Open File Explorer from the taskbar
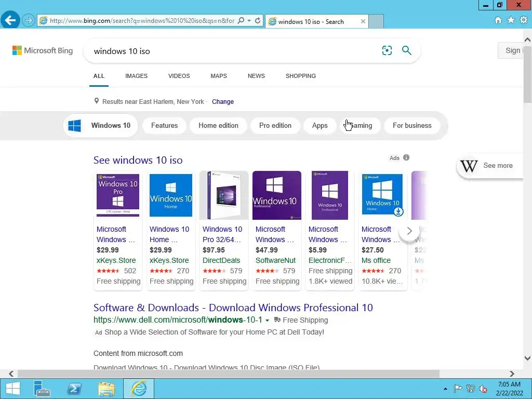This screenshot has height=399, width=532. (107, 389)
